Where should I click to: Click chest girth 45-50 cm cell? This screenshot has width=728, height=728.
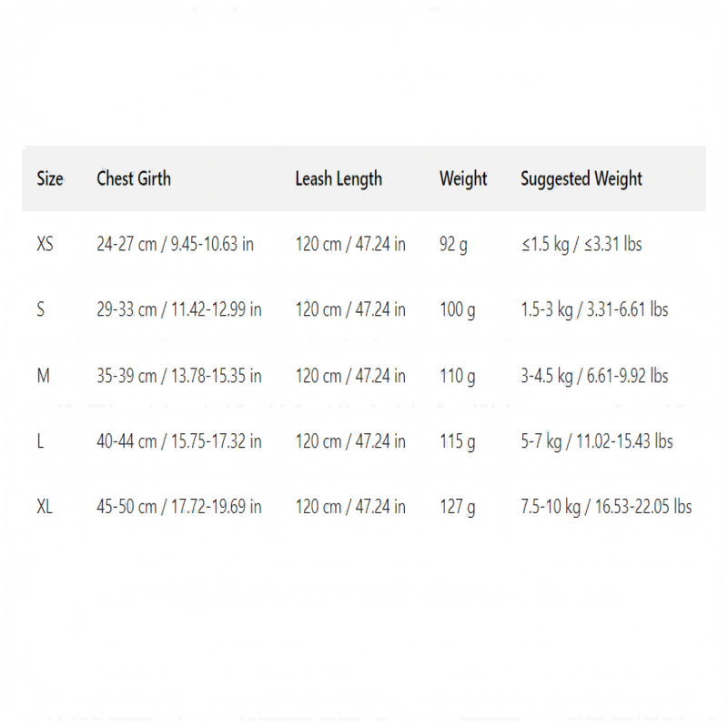click(178, 507)
